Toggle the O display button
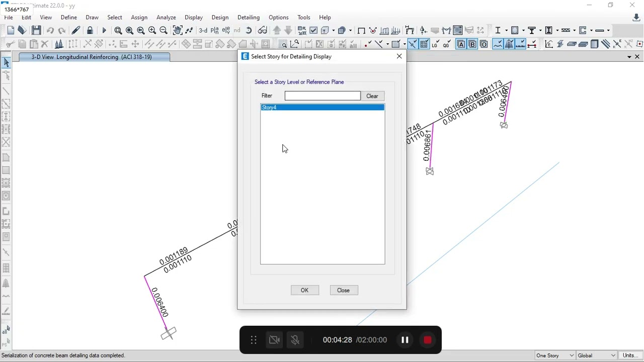This screenshot has height=362, width=644. coord(484,44)
